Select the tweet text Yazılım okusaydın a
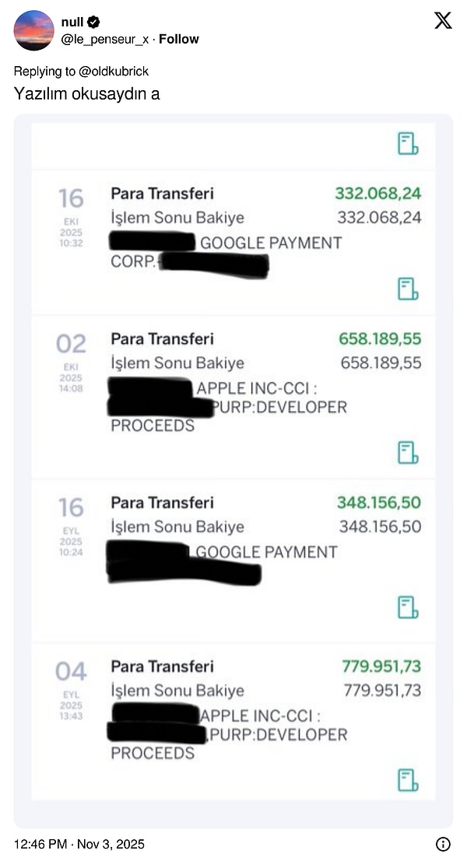Image resolution: width=467 pixels, height=868 pixels. (x=86, y=94)
